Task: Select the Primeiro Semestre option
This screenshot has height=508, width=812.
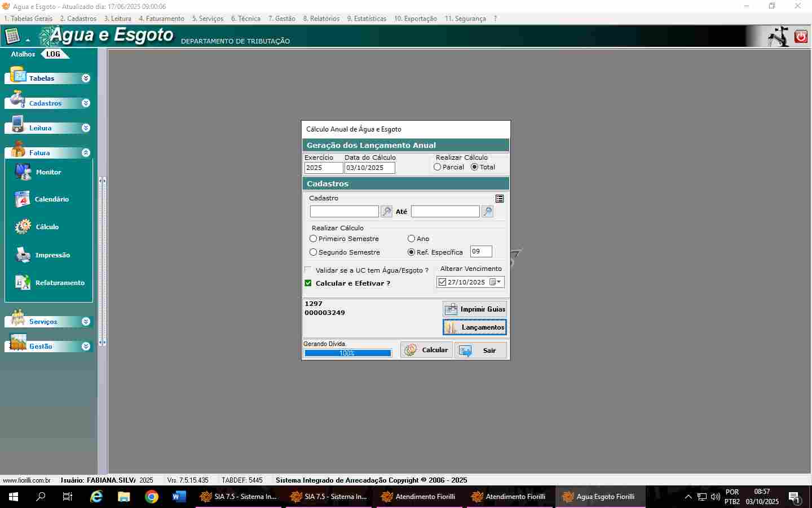Action: 314,239
